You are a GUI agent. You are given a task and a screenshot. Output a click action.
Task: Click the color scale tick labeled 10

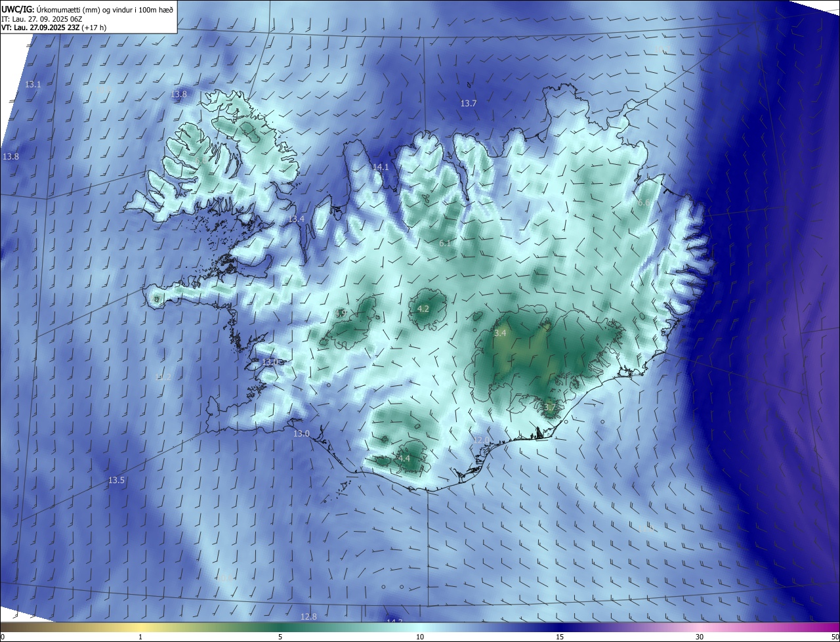420,637
